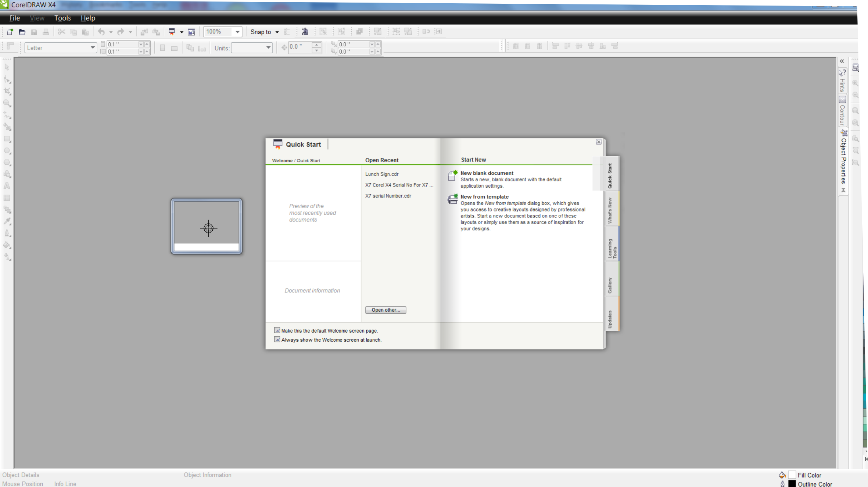Select the Eyedropper tool
The width and height of the screenshot is (868, 487).
[7, 221]
